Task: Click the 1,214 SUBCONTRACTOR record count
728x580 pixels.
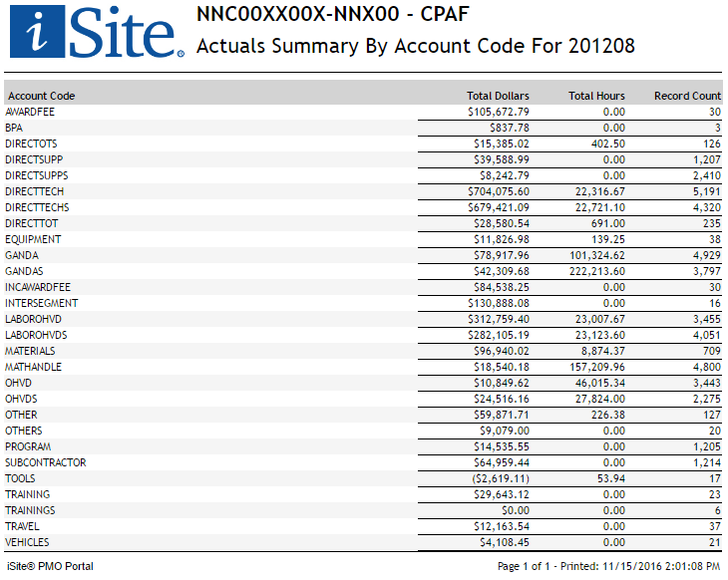Action: pos(707,462)
